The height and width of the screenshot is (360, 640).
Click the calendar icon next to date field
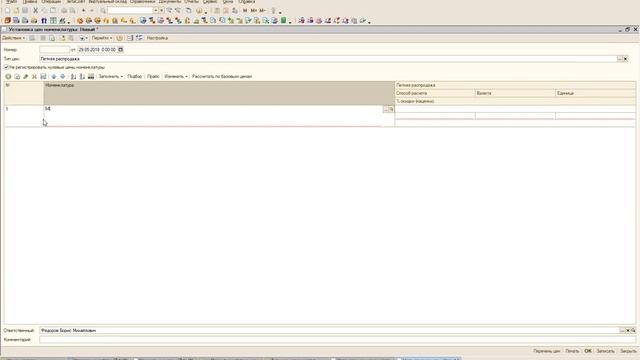(120, 49)
